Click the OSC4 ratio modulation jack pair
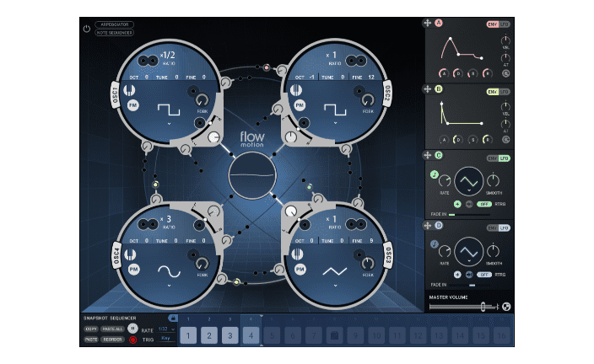The width and height of the screenshot is (594, 364). click(x=148, y=224)
